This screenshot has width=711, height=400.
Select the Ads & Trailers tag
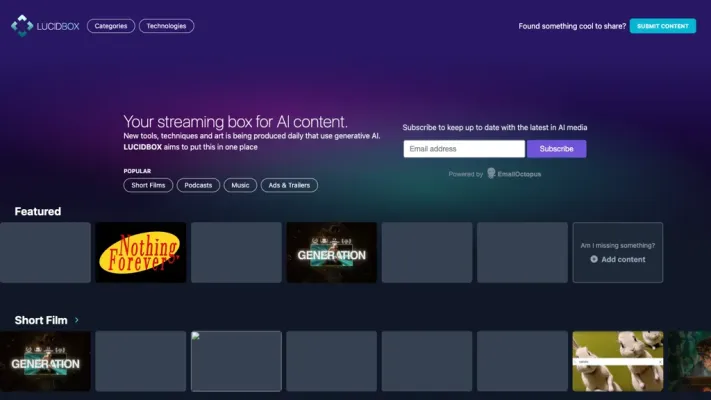tap(289, 185)
